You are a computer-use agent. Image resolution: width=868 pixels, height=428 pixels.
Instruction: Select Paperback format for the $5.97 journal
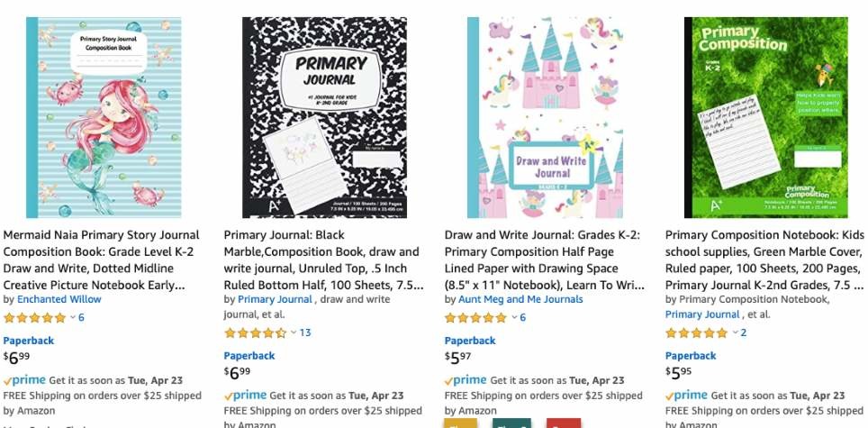[x=470, y=341]
